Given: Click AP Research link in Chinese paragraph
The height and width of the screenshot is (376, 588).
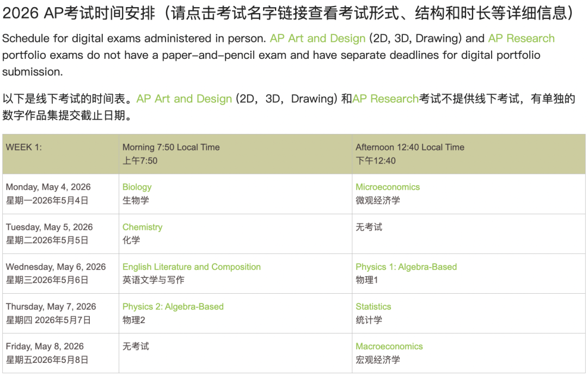Looking at the screenshot, I should (385, 99).
